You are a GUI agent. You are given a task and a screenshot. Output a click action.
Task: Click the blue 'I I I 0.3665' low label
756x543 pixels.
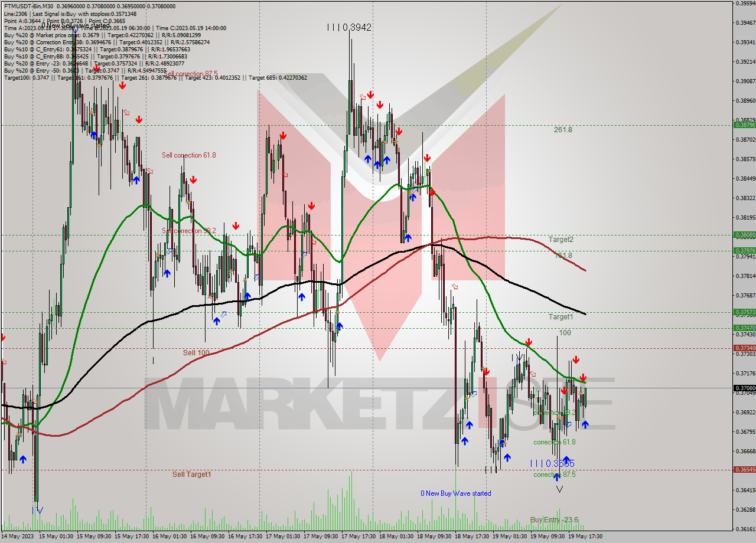point(552,464)
